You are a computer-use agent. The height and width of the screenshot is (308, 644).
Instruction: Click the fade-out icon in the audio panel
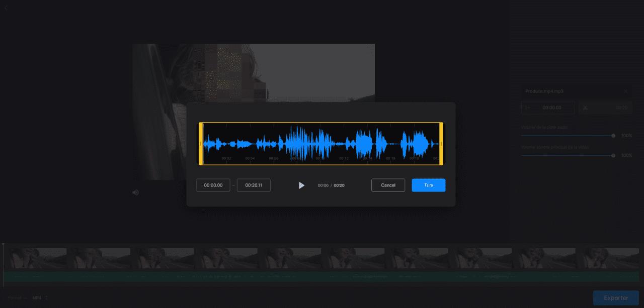(585, 108)
